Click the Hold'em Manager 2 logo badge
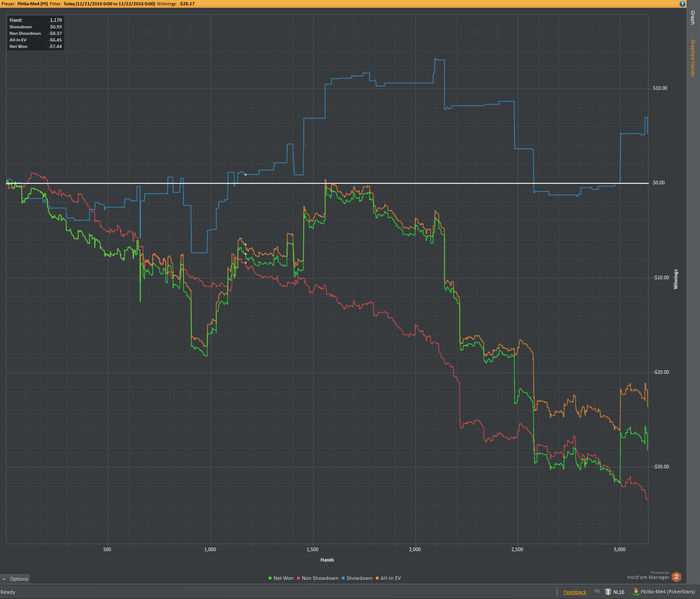Screen dimensions: 700x599 tap(676, 577)
